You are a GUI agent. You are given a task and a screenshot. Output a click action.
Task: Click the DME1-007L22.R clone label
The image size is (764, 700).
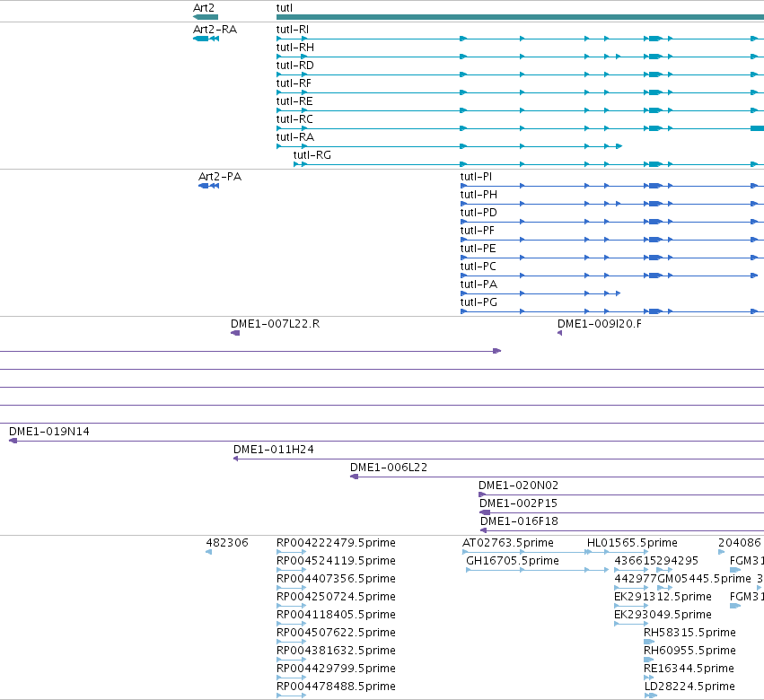[276, 324]
